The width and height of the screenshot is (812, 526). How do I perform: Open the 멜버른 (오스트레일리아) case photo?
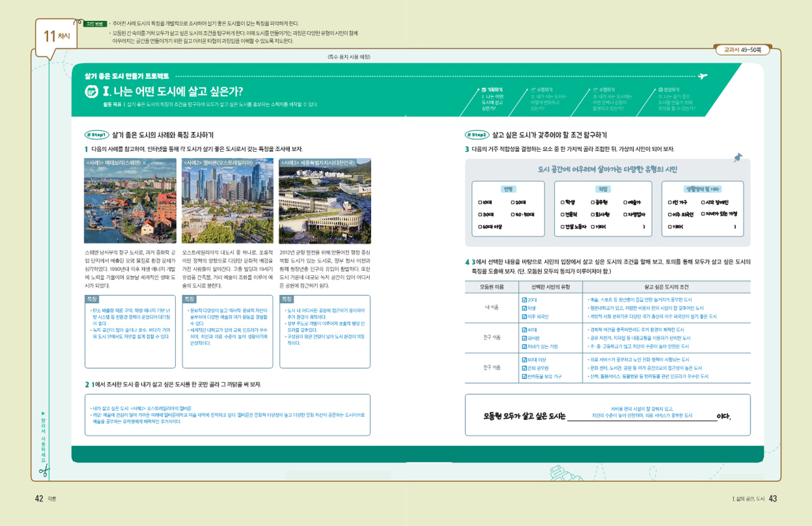(228, 201)
